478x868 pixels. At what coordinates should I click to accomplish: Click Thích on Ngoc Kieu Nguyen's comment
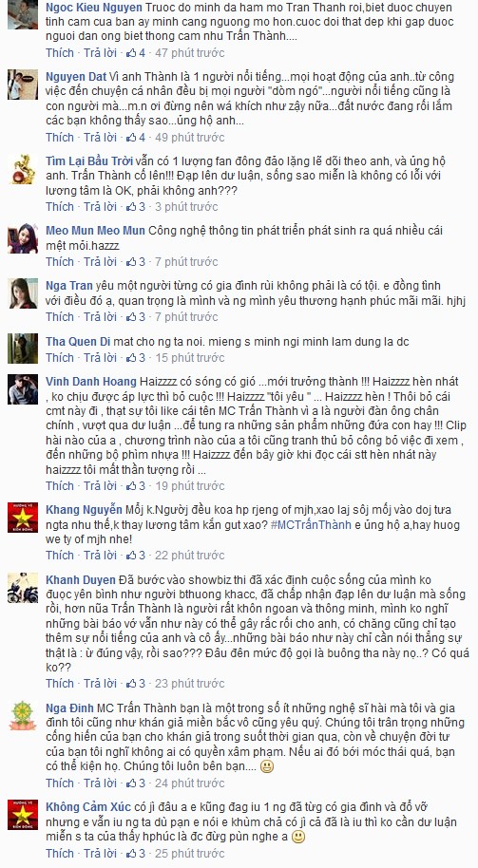[x=60, y=53]
